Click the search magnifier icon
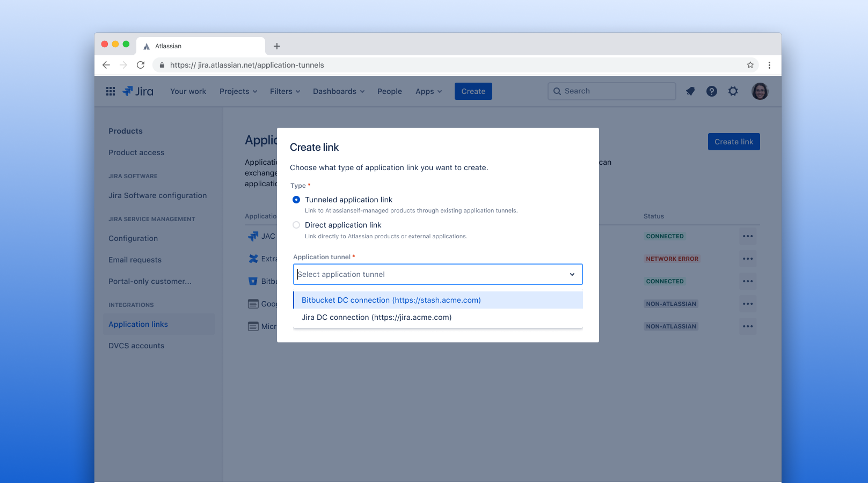868x483 pixels. [557, 91]
